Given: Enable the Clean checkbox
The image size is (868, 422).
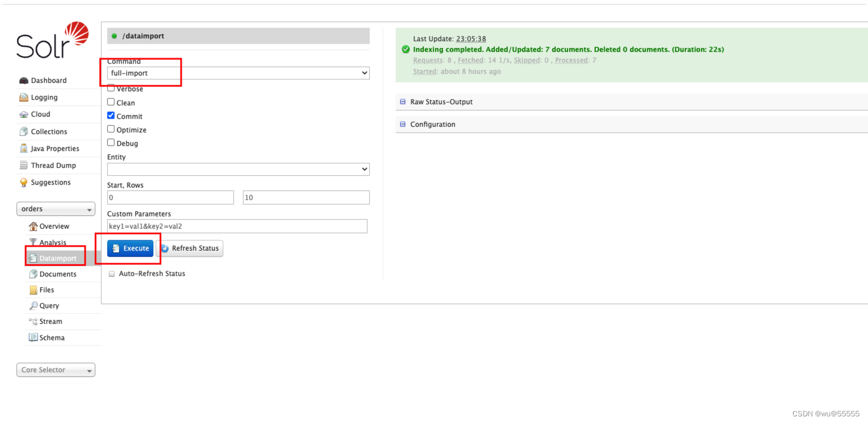Looking at the screenshot, I should coord(111,102).
